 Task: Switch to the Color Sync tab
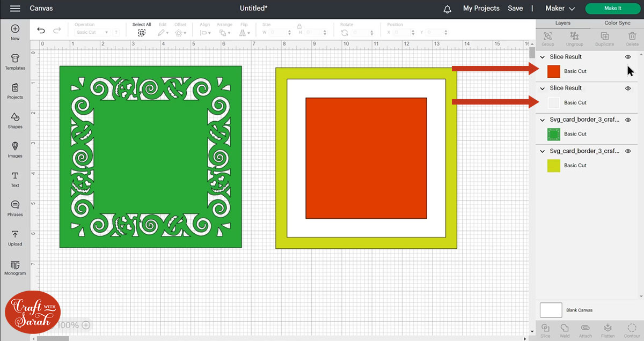tap(617, 23)
